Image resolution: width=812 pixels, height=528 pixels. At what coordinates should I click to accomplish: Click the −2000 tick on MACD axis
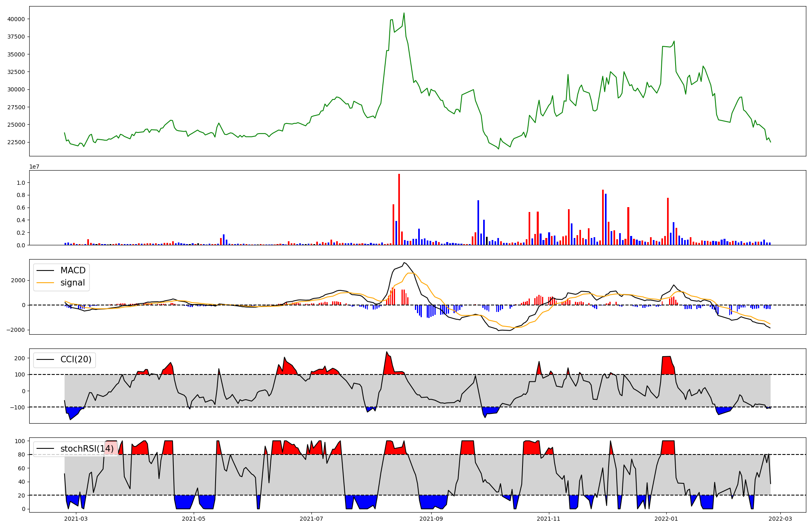pos(16,330)
